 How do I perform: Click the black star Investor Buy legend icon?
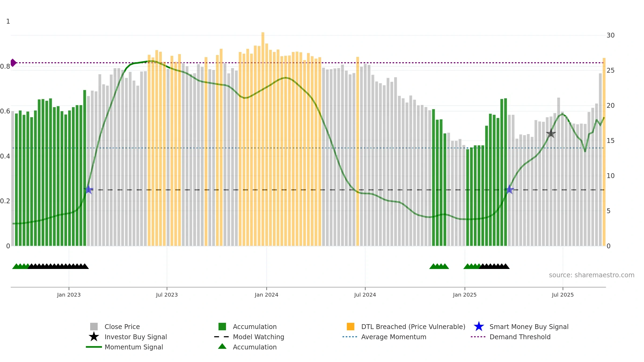pos(94,337)
